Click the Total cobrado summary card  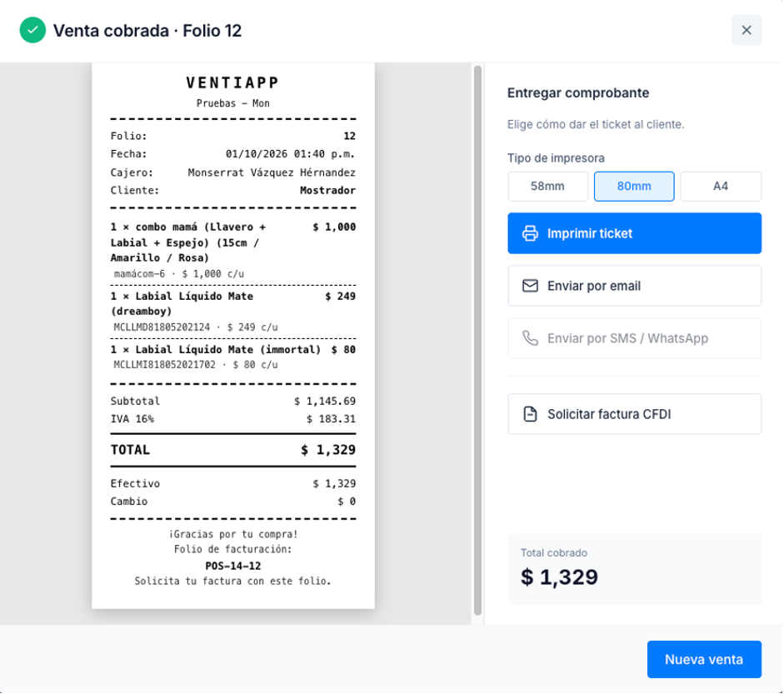point(635,569)
